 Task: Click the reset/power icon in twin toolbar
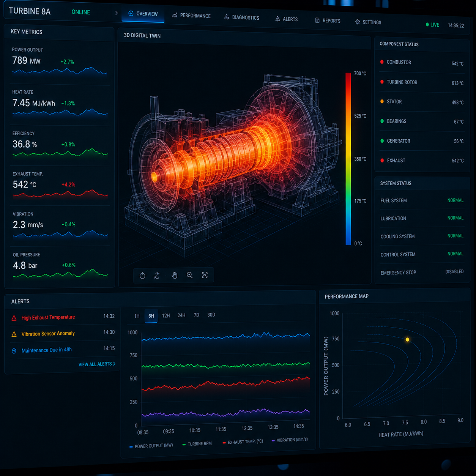pos(142,276)
